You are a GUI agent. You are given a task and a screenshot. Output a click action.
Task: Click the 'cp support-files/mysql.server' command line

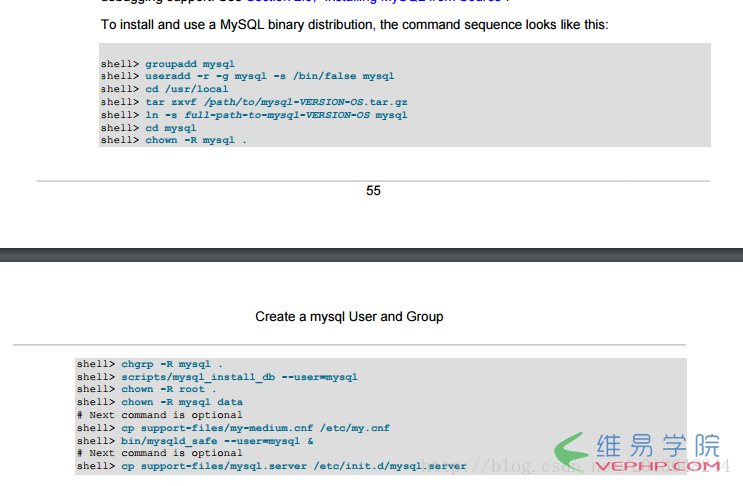tap(272, 466)
